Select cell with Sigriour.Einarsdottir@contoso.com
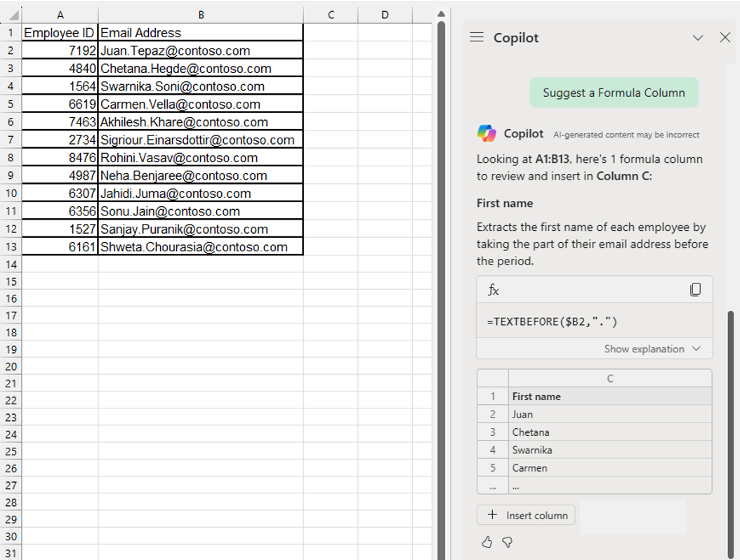740x560 pixels. coord(201,140)
